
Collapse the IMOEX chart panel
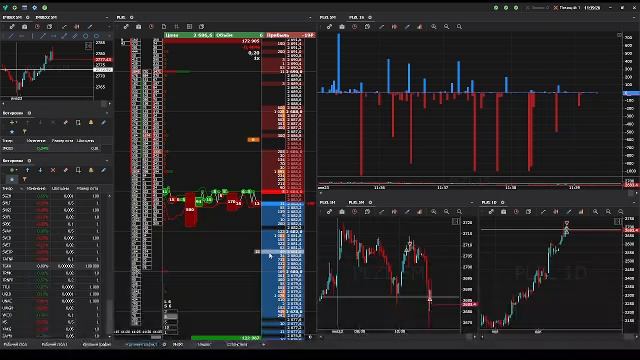(x=107, y=18)
